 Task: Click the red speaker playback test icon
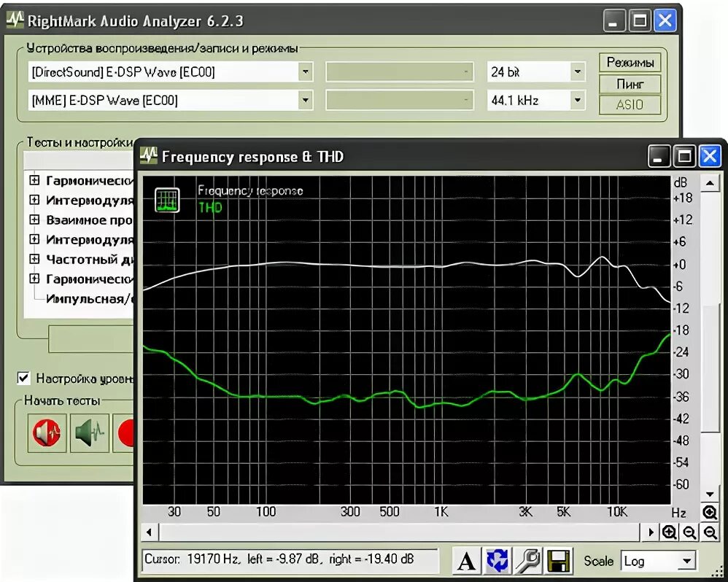47,432
